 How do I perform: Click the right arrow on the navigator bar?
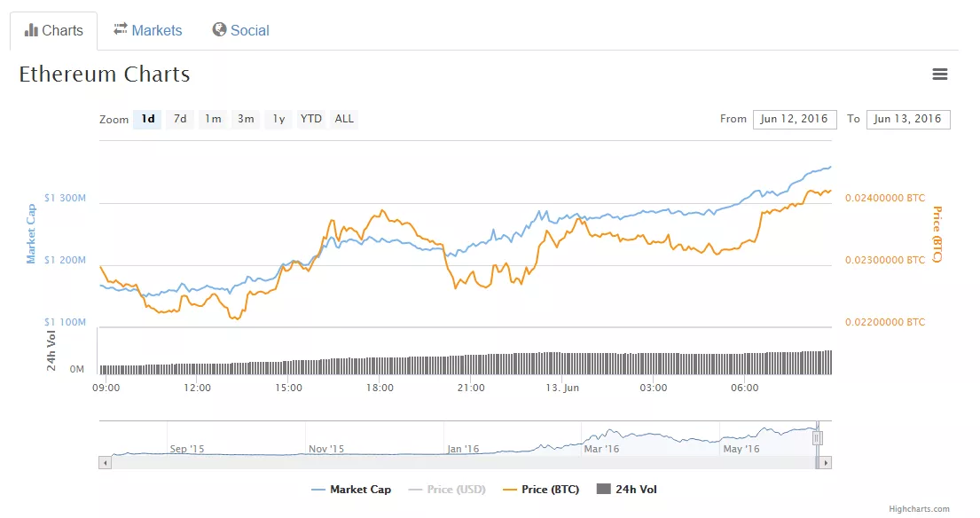(825, 462)
